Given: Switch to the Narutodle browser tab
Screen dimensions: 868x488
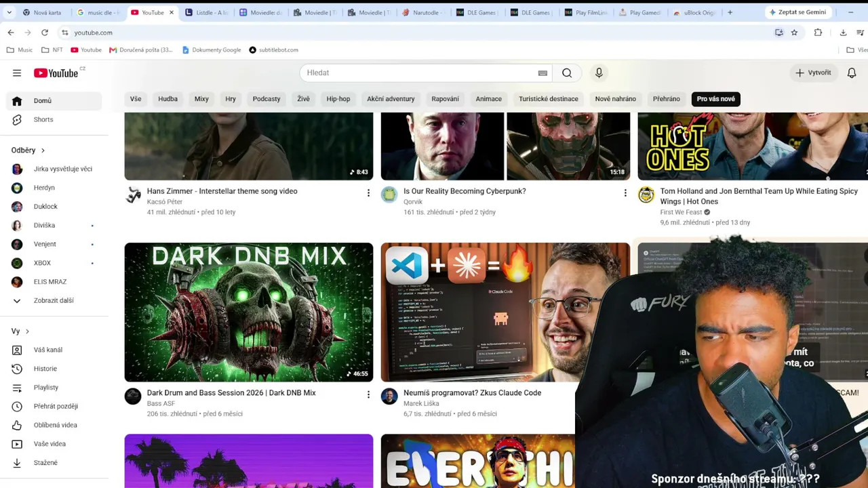Looking at the screenshot, I should tap(423, 12).
